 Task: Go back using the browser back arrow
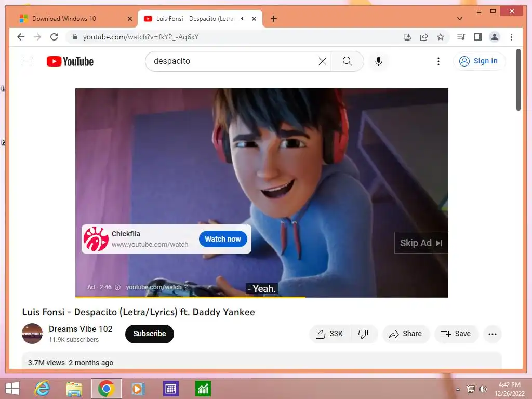pos(21,37)
